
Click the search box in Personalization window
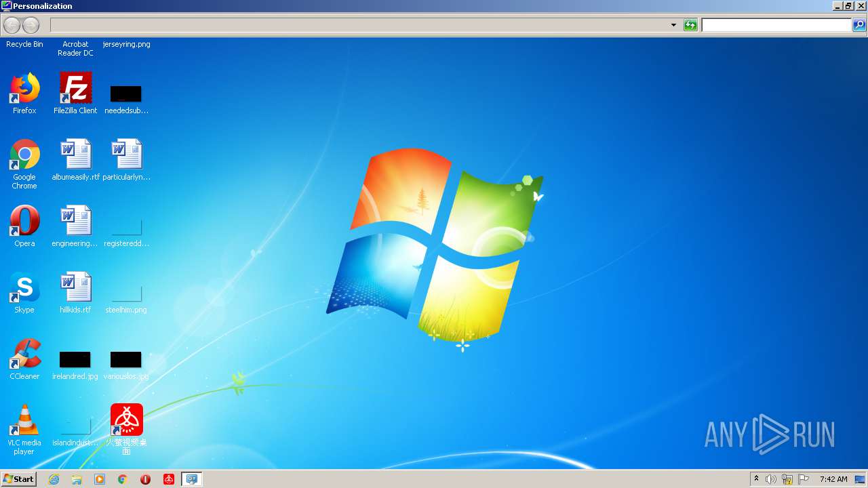776,25
